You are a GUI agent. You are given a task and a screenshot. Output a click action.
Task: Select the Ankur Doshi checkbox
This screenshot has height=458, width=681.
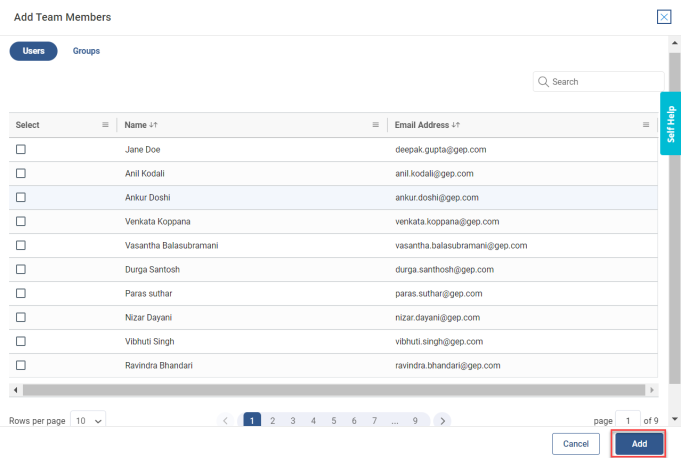click(x=21, y=197)
